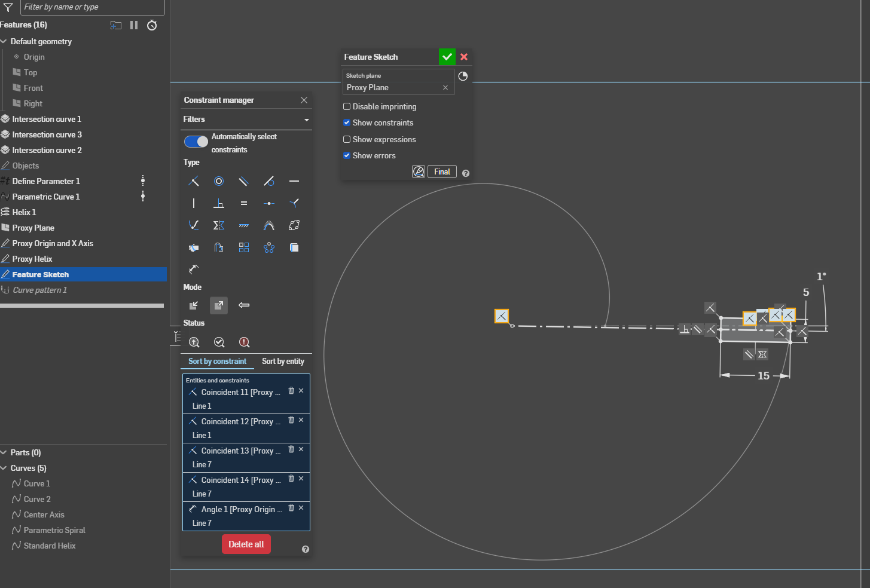Select the Parallel constraint filter icon

(x=243, y=181)
